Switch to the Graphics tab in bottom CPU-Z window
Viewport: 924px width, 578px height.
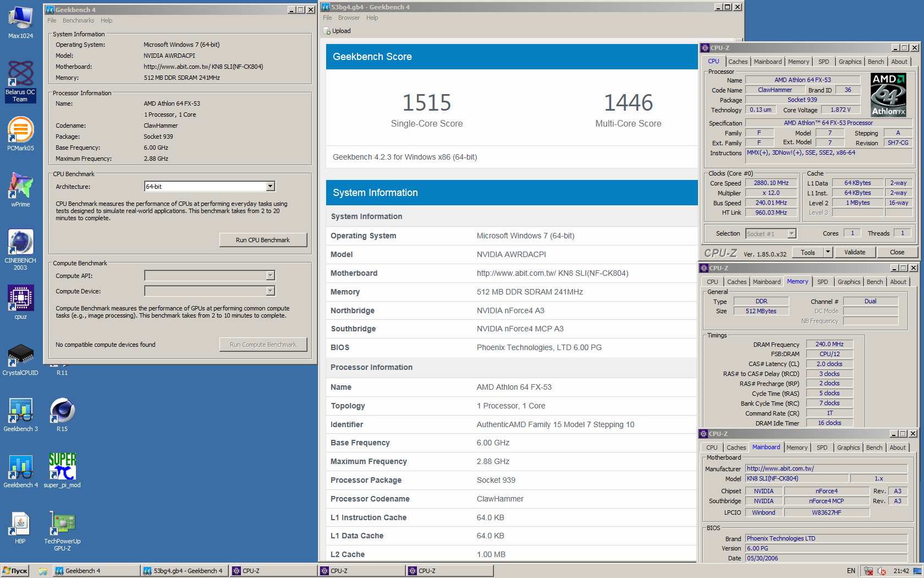click(848, 448)
